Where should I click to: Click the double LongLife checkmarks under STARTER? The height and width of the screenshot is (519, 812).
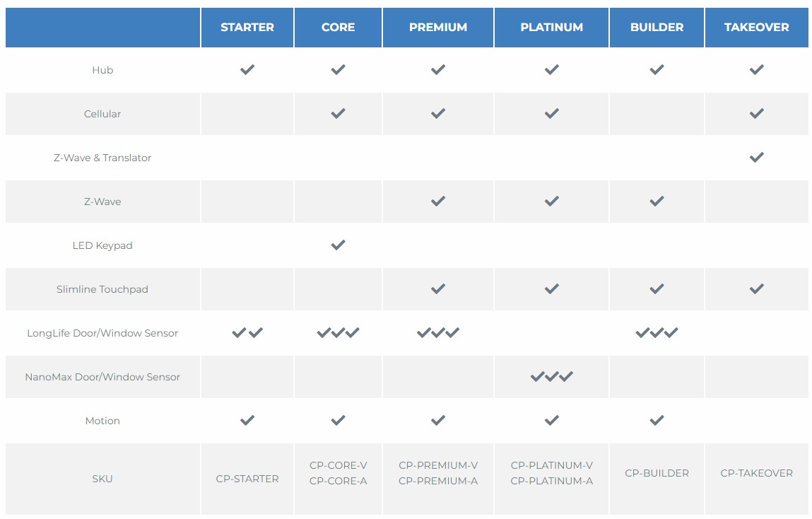coord(247,332)
